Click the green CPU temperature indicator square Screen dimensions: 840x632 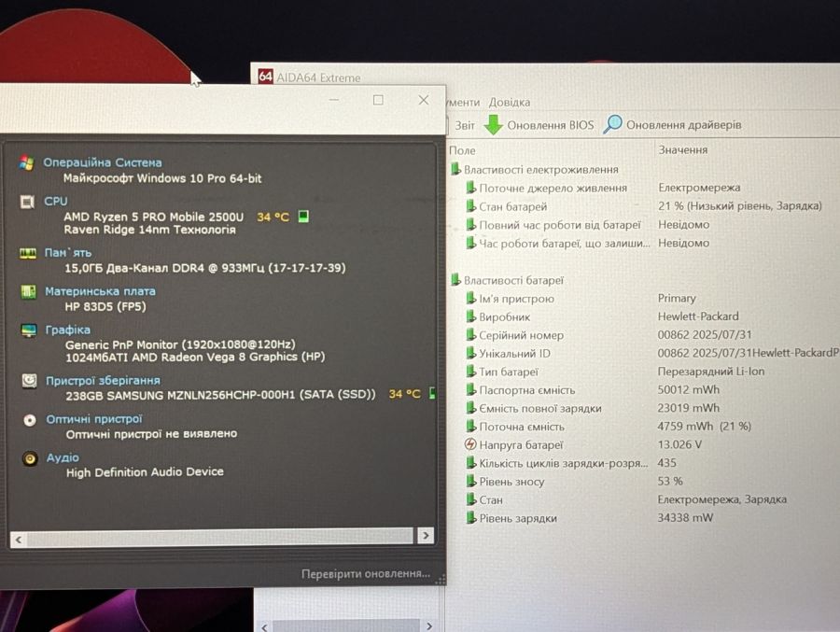pyautogui.click(x=303, y=217)
